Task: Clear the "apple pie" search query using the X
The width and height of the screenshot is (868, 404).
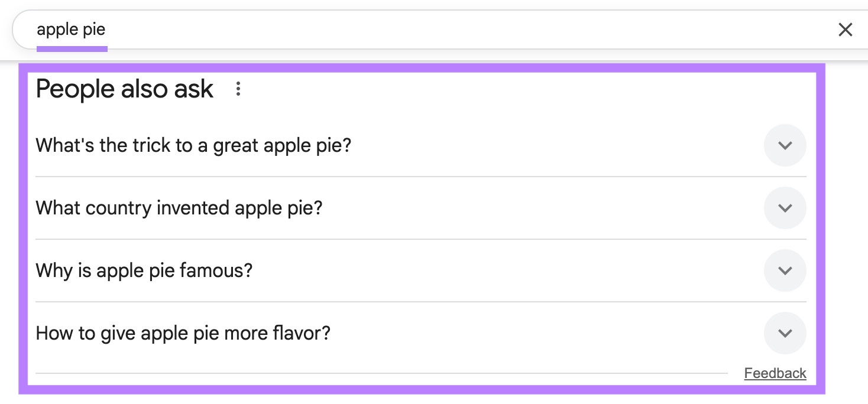Action: 846,30
